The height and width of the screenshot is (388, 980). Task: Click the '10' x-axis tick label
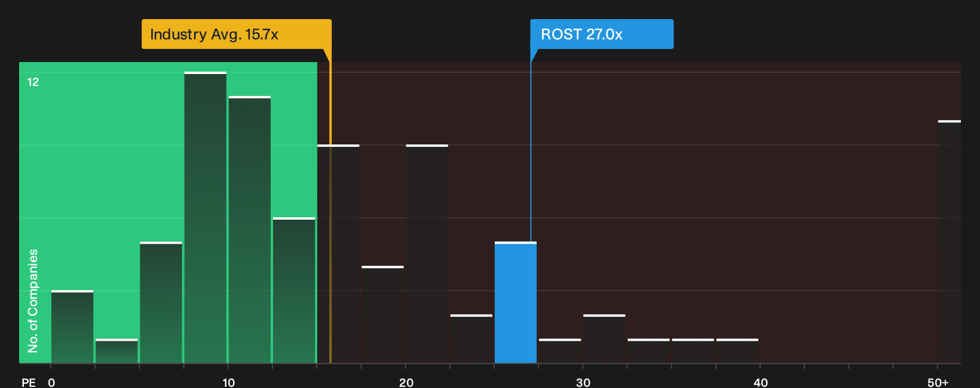228,382
